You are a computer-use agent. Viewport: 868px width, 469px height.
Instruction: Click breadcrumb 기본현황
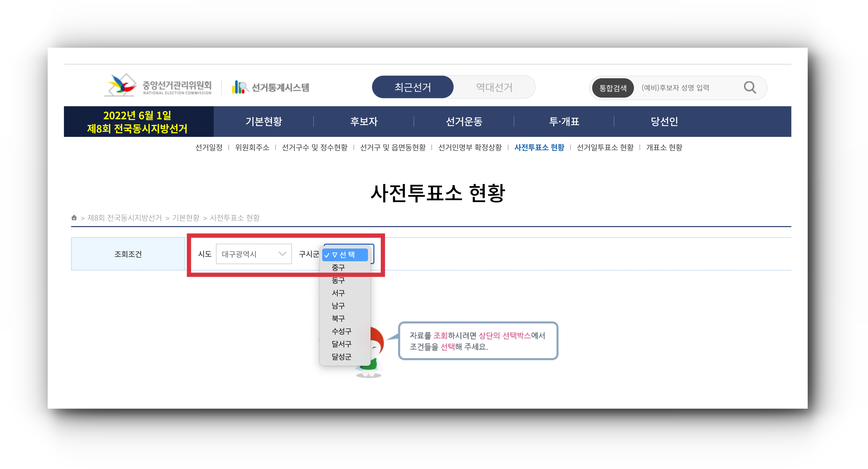pos(186,218)
